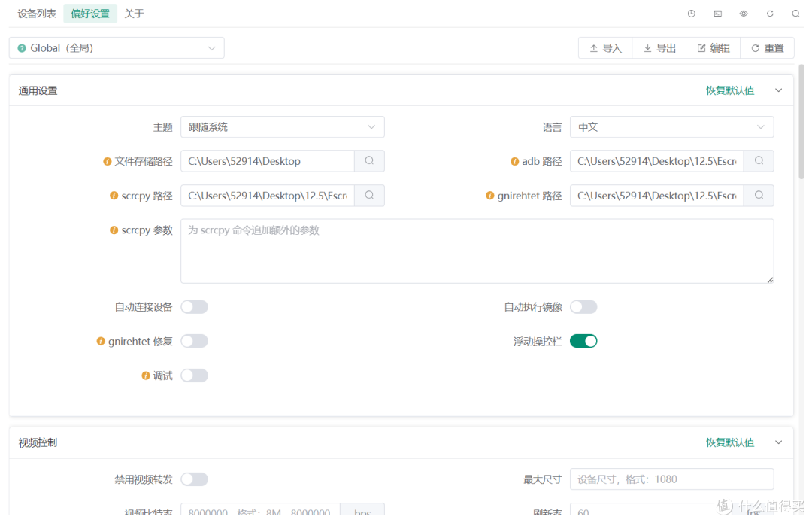Screen dimensions: 812x523
Task: Switch to the 设备列表 tab
Action: (37, 14)
